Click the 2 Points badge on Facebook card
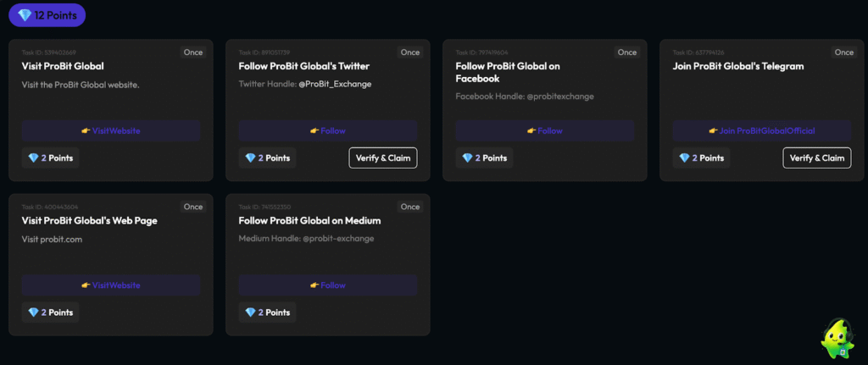This screenshot has height=365, width=868. pos(484,158)
